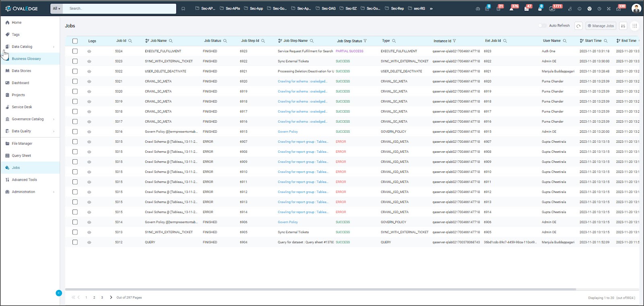Open the Sec-DAG bookmark tab

pyautogui.click(x=326, y=8)
